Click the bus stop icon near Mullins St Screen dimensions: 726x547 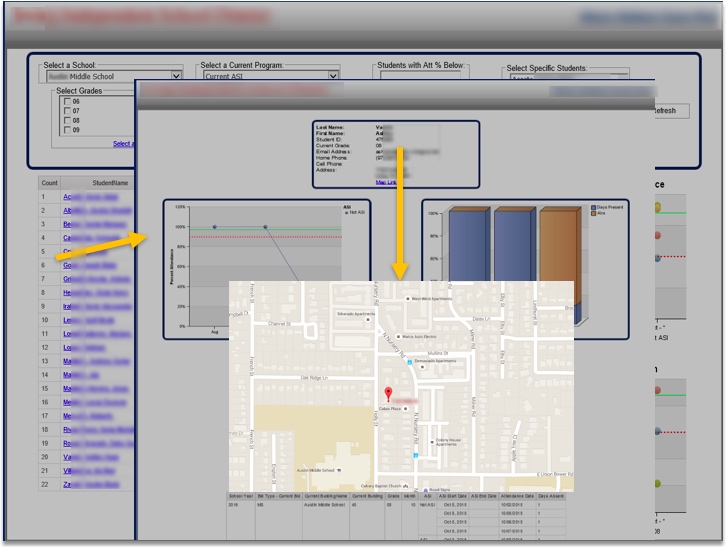[410, 362]
